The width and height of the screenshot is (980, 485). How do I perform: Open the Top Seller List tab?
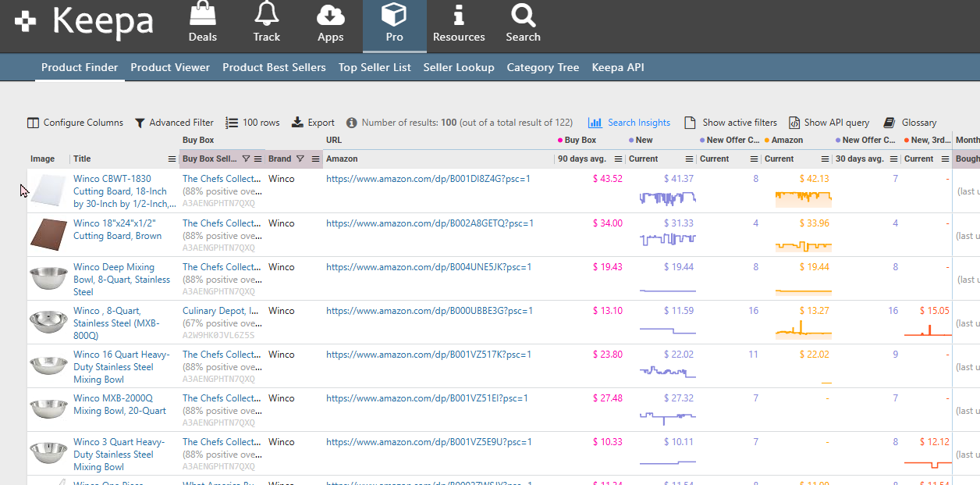coord(375,67)
